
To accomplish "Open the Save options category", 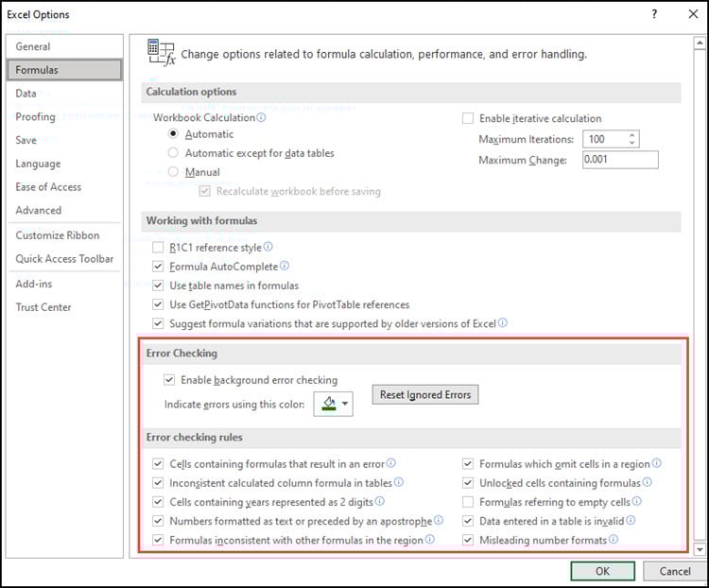I will (x=64, y=140).
